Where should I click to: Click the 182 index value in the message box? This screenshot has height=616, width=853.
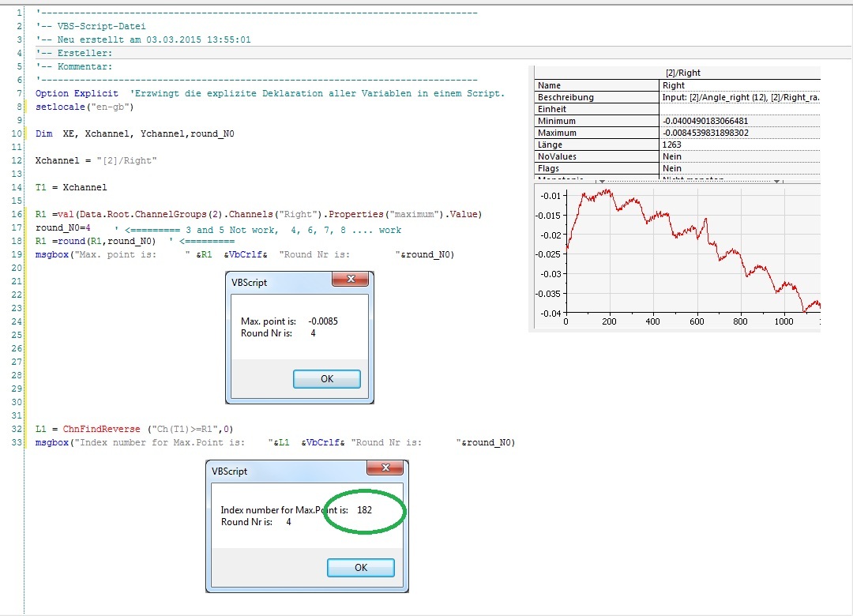364,510
